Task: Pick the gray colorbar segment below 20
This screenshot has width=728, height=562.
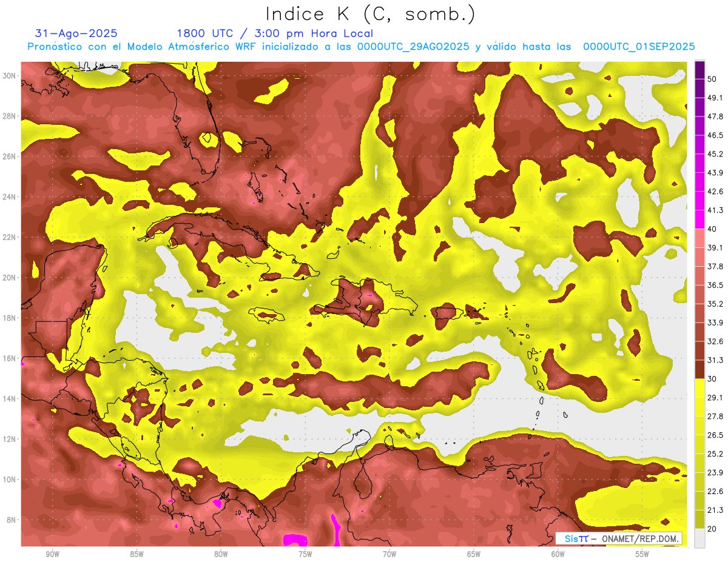Action: click(699, 538)
